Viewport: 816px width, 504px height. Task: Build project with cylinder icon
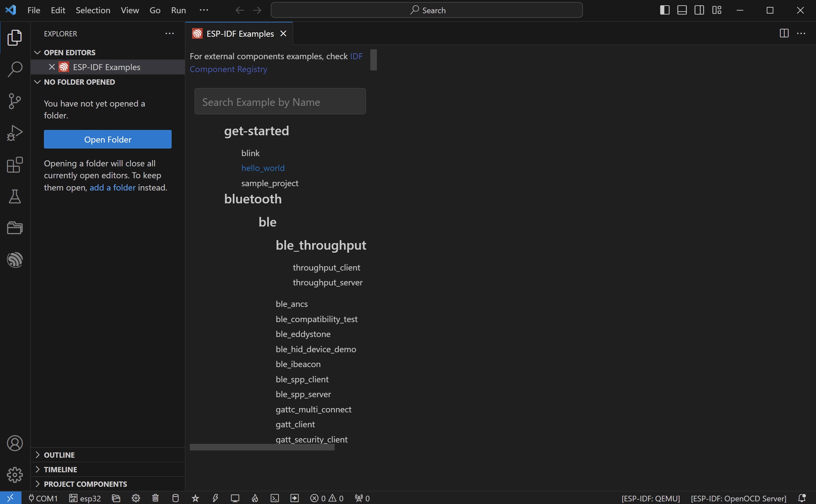tap(176, 498)
